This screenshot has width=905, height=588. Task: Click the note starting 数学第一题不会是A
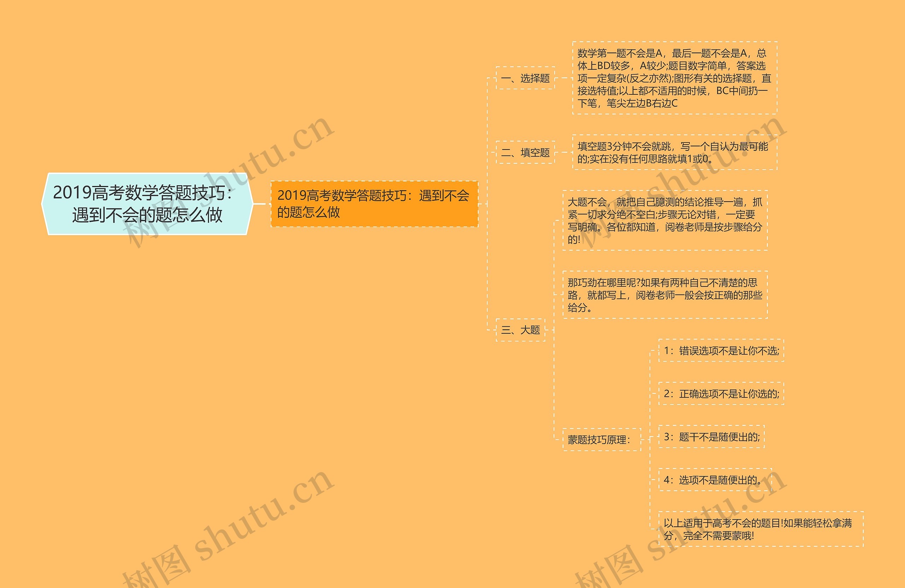tap(675, 78)
